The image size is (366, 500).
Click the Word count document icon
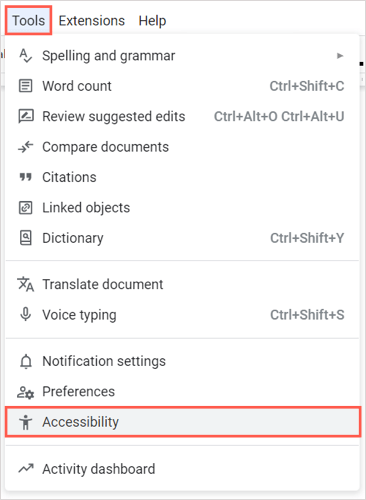coord(26,86)
